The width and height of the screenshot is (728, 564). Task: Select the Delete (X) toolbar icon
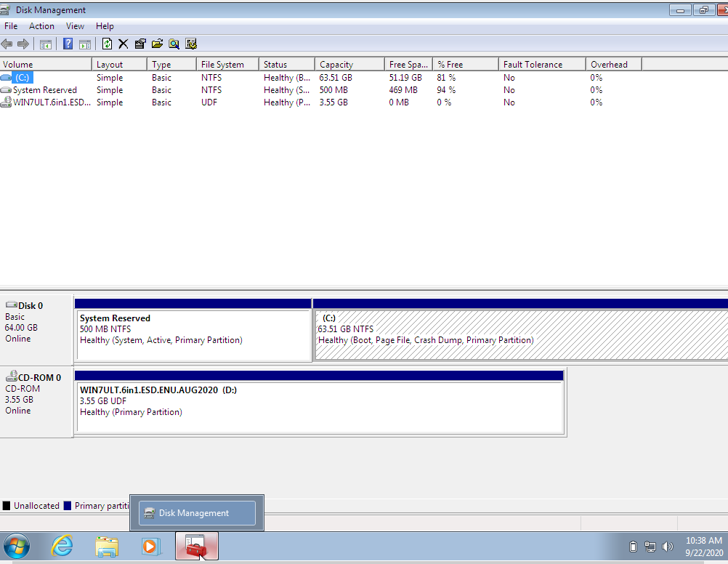click(124, 44)
